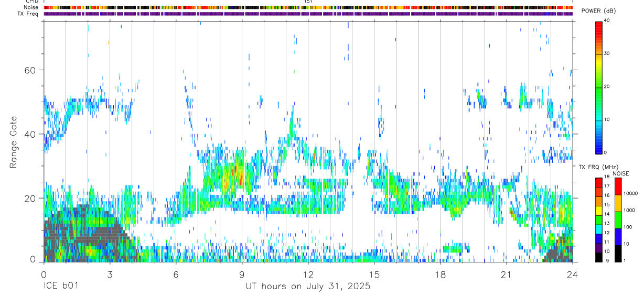
Task: Click the 10000 tick on the NOISE scale
Action: (630, 193)
